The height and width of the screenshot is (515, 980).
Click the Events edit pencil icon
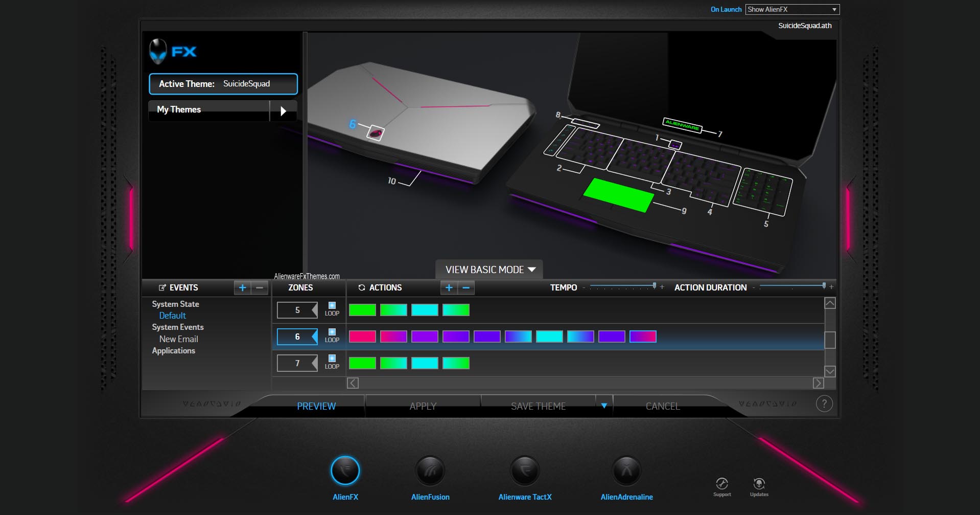coord(162,287)
